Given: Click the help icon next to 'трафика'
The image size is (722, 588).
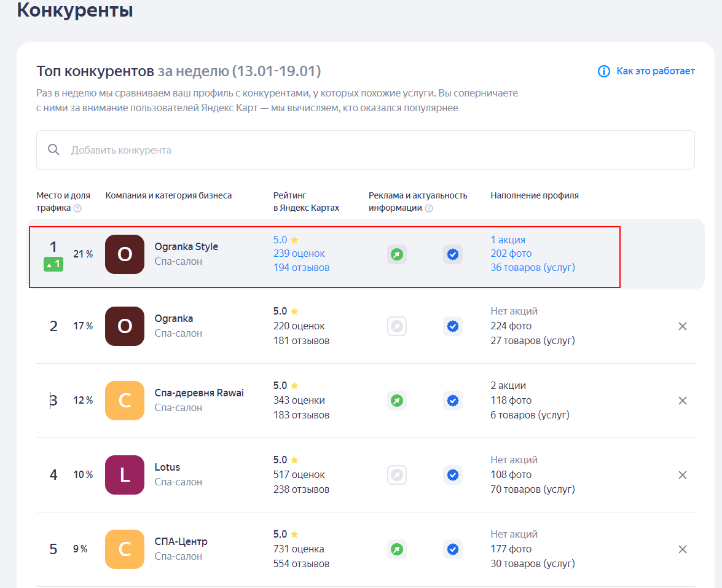Looking at the screenshot, I should (77, 208).
